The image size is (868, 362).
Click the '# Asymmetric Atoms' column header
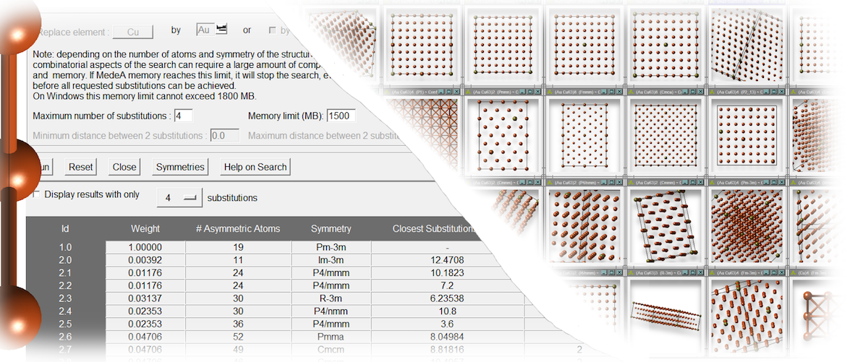(238, 228)
